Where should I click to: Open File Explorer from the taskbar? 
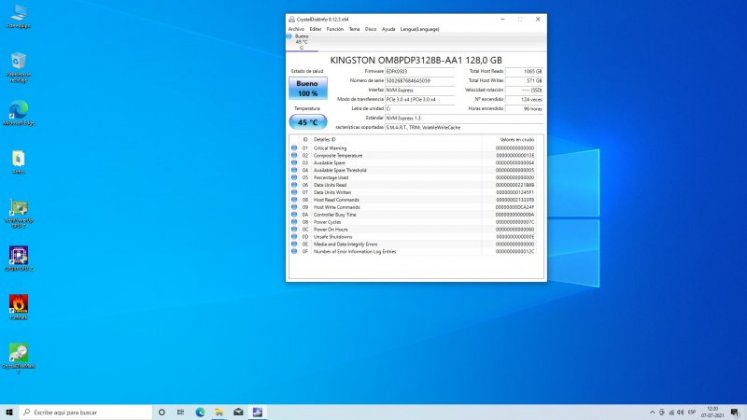coord(219,412)
